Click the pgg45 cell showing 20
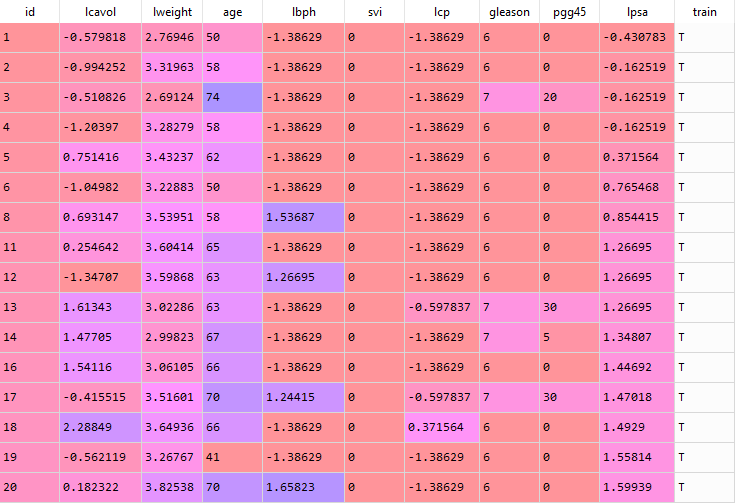Image resolution: width=735 pixels, height=503 pixels. 568,97
